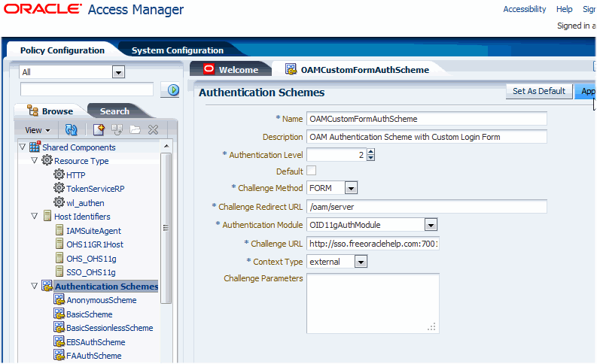Click the Shared Components grid icon
Screen dimensions: 597x364
click(35, 147)
